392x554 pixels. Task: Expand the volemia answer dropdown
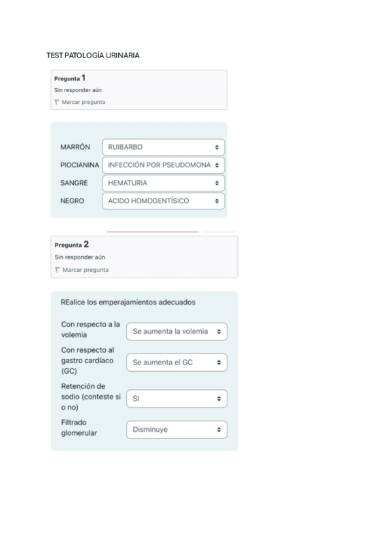[176, 332]
